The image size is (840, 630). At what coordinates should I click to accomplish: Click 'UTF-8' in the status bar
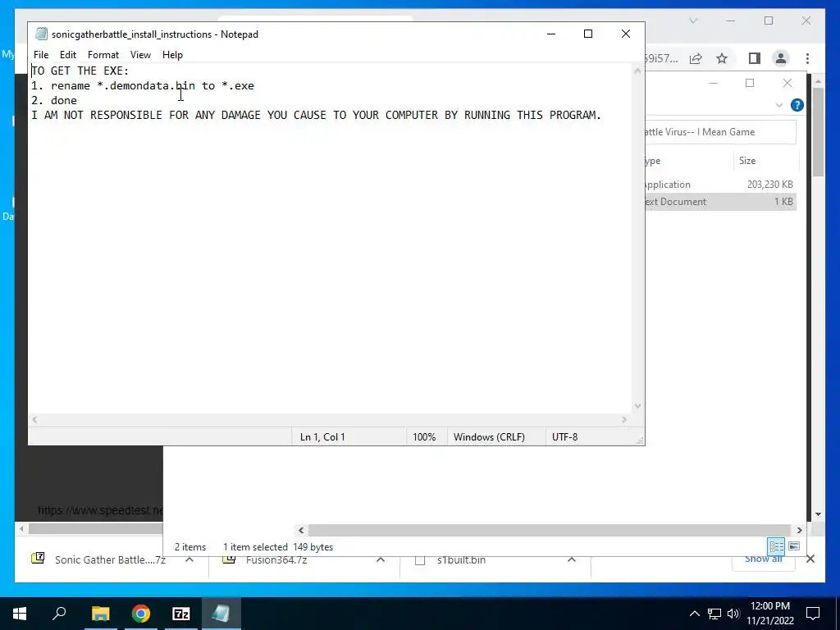(x=564, y=437)
